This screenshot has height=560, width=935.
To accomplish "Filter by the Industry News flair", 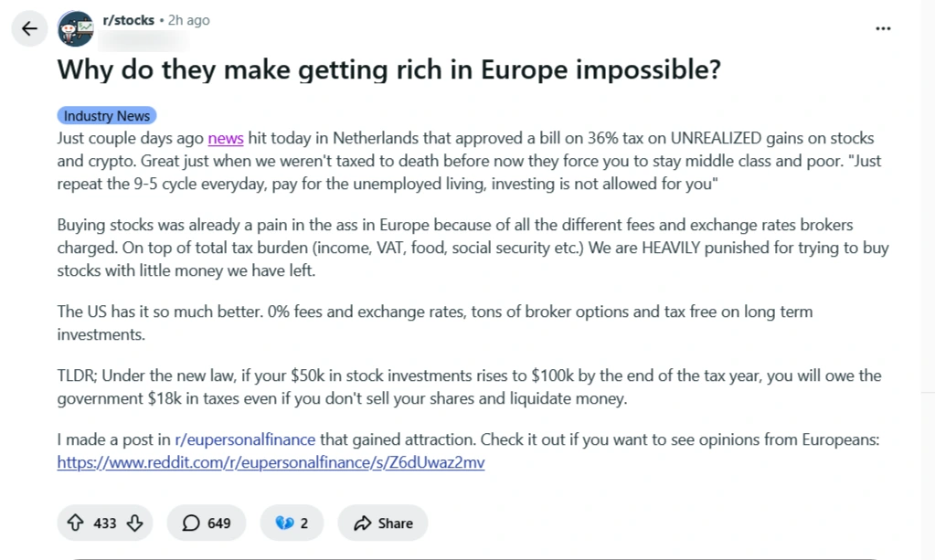I will (107, 116).
